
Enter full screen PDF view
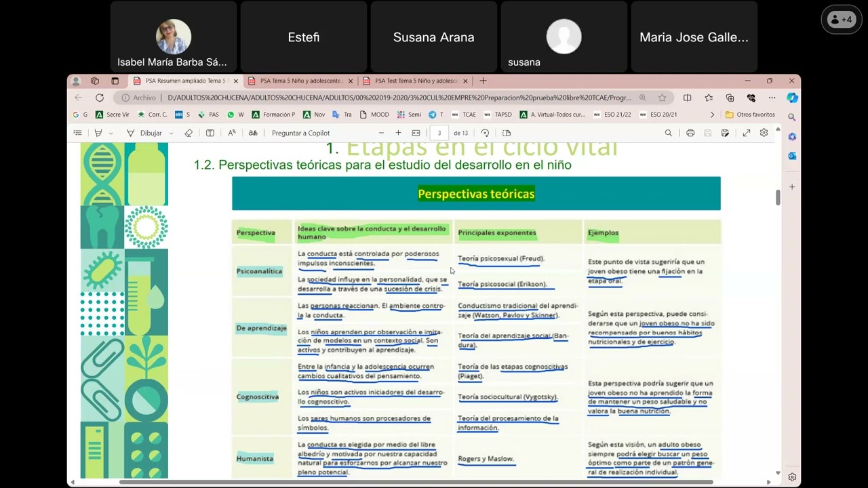747,133
